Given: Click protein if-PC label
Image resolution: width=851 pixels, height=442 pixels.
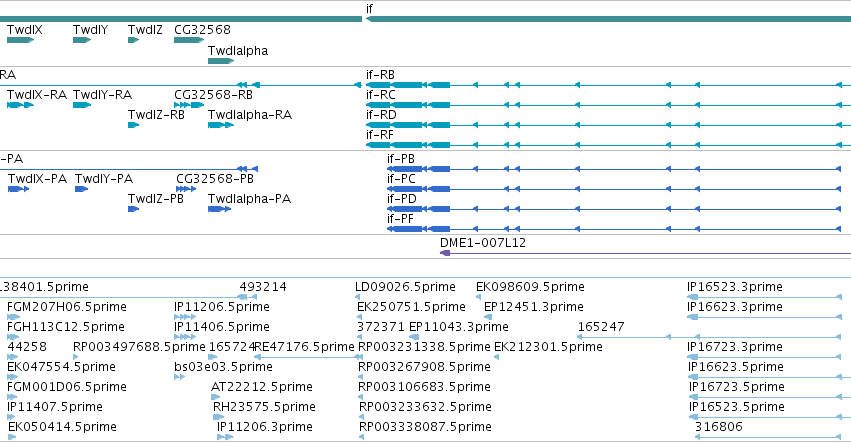Looking at the screenshot, I should pos(401,179).
